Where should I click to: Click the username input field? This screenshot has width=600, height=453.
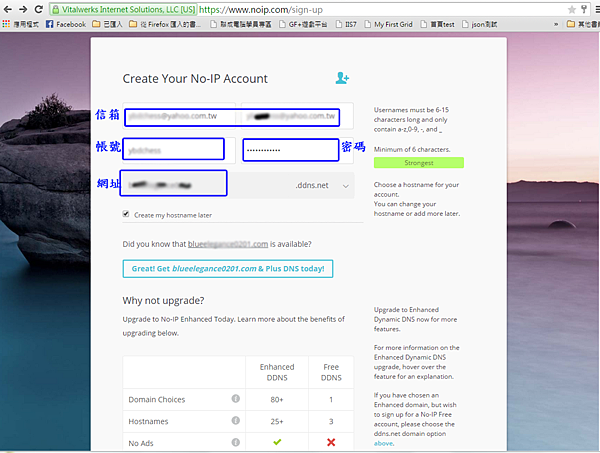click(x=179, y=150)
